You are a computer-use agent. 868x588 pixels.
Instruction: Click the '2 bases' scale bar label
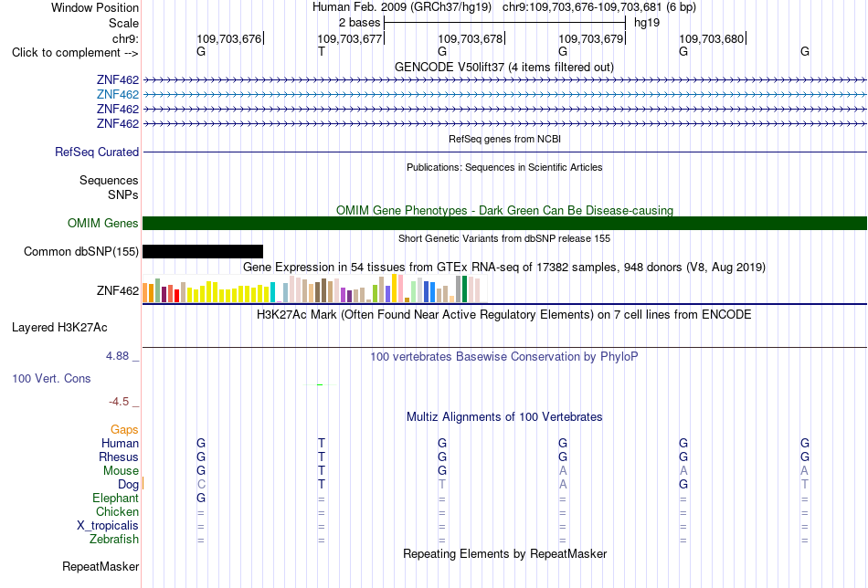(360, 23)
